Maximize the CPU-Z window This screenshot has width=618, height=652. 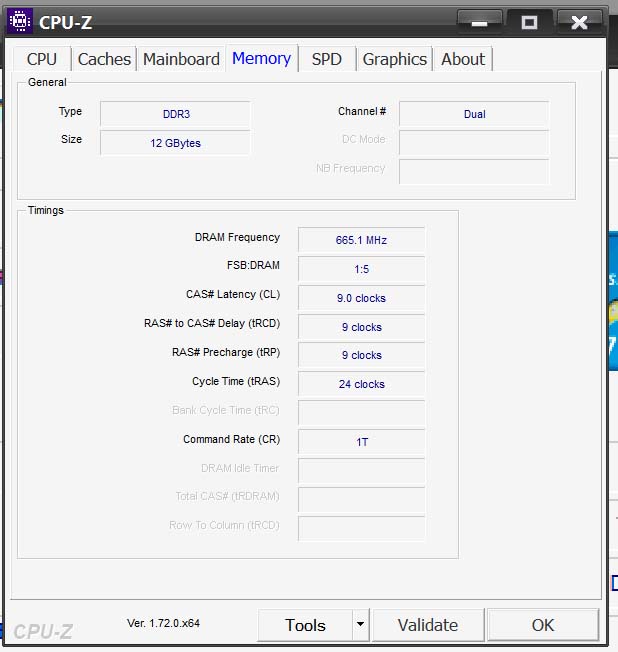[x=530, y=21]
